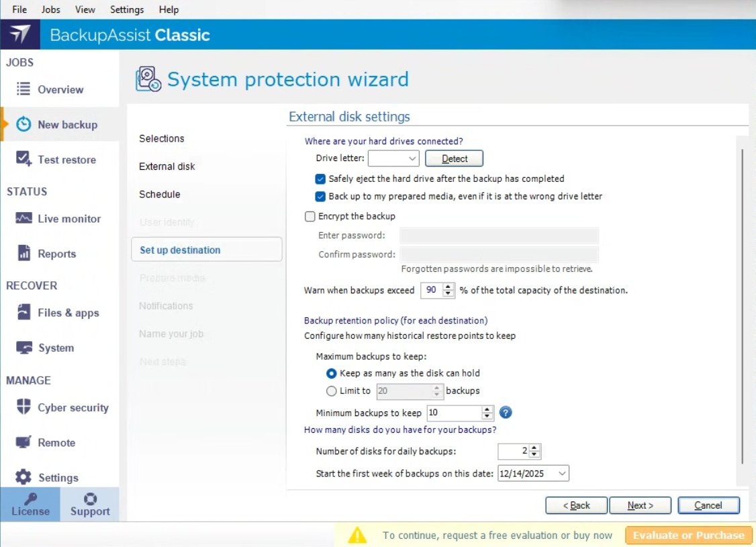The height and width of the screenshot is (547, 756).
Task: Select the Limit to backups radio button
Action: pyautogui.click(x=332, y=391)
